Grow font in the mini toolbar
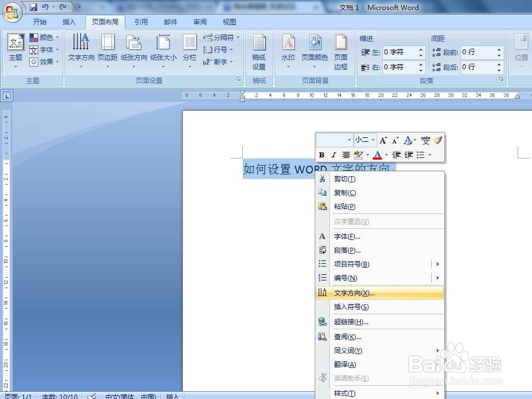The width and height of the screenshot is (532, 399). coord(383,140)
